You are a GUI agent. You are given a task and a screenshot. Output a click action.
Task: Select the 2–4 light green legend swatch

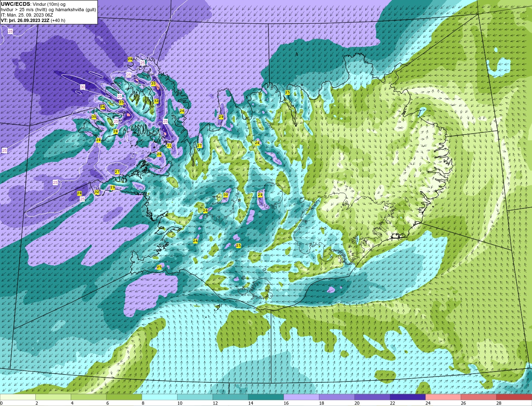pyautogui.click(x=54, y=397)
